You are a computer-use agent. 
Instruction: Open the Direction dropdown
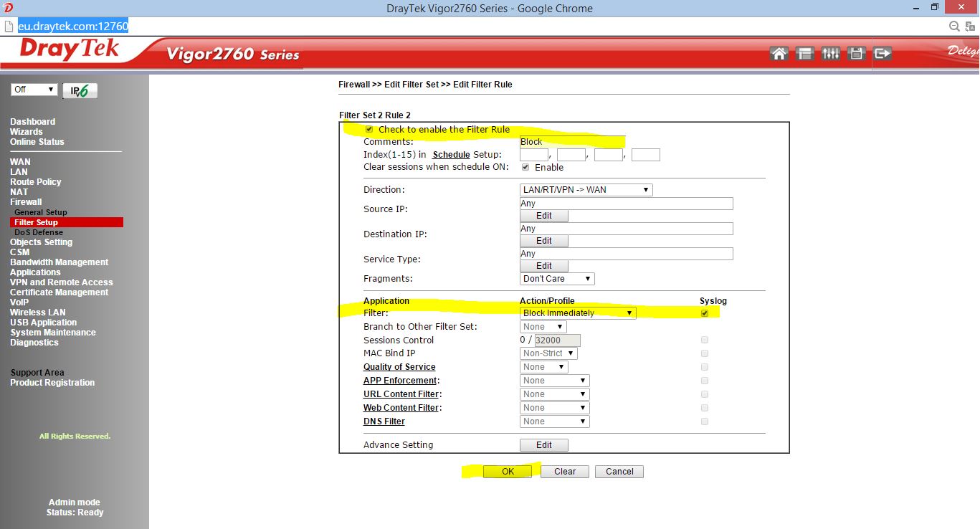(x=586, y=190)
